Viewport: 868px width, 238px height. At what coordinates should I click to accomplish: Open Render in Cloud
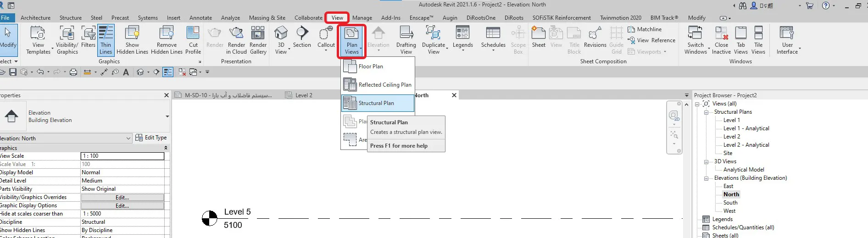pyautogui.click(x=236, y=40)
